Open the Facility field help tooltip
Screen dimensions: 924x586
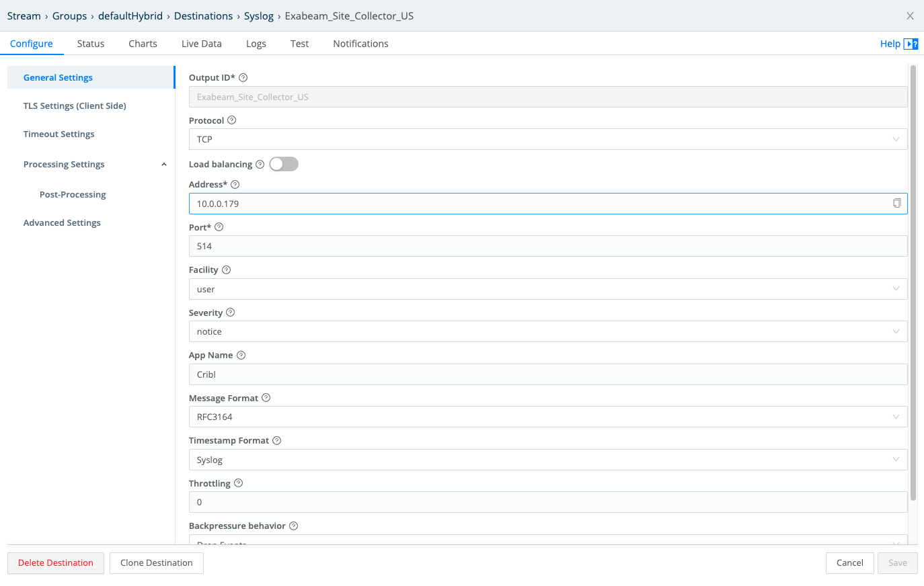click(x=225, y=269)
